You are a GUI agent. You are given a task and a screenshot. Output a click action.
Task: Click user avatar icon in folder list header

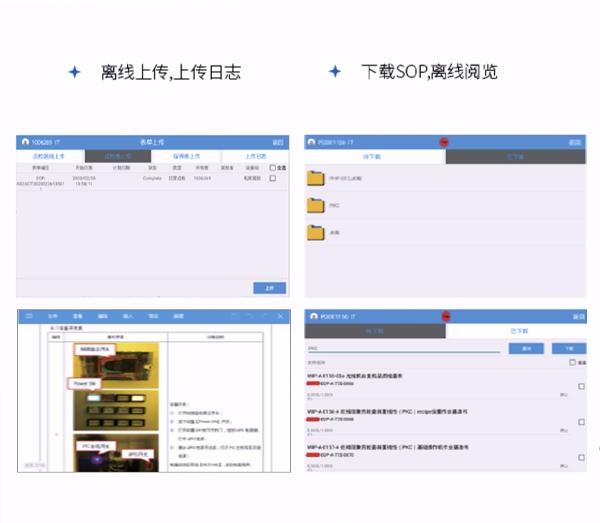(313, 142)
